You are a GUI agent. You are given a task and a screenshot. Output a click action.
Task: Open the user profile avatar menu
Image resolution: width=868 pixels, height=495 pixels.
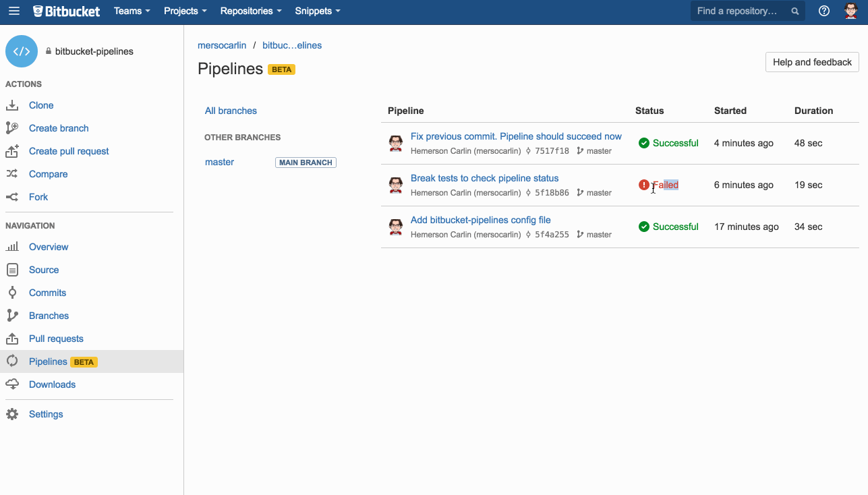point(851,11)
